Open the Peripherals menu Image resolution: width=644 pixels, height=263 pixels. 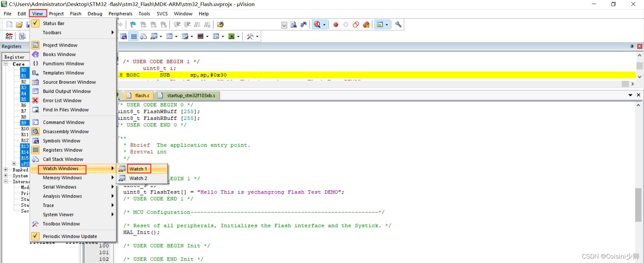[120, 14]
